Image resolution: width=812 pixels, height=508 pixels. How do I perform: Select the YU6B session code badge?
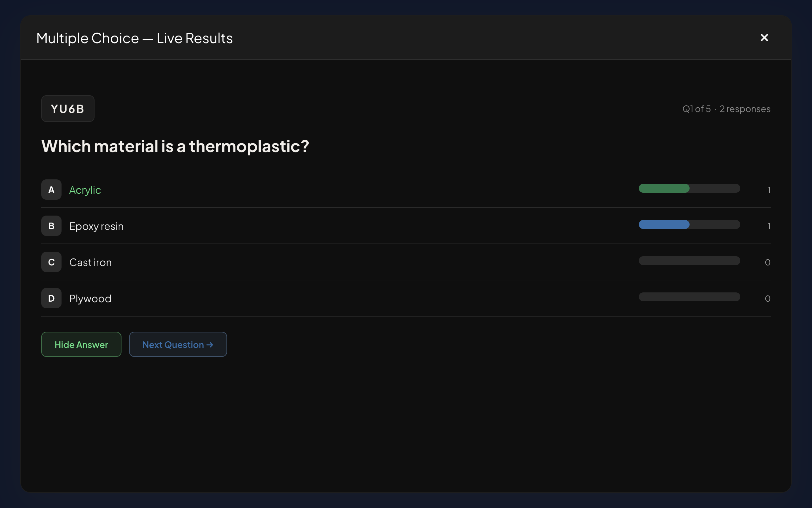pos(68,109)
